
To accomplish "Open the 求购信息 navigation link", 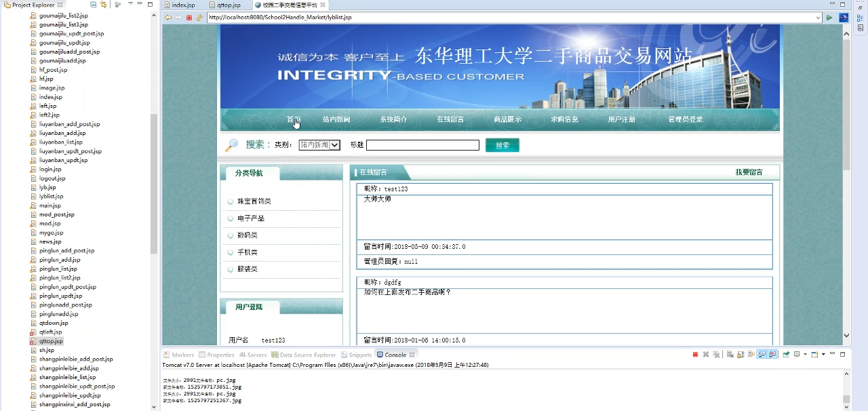I will coord(564,119).
